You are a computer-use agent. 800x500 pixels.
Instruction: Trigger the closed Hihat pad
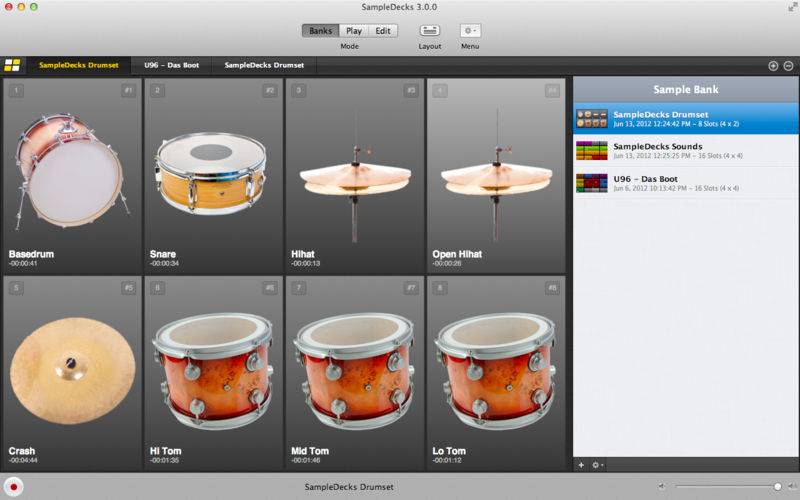[x=355, y=176]
